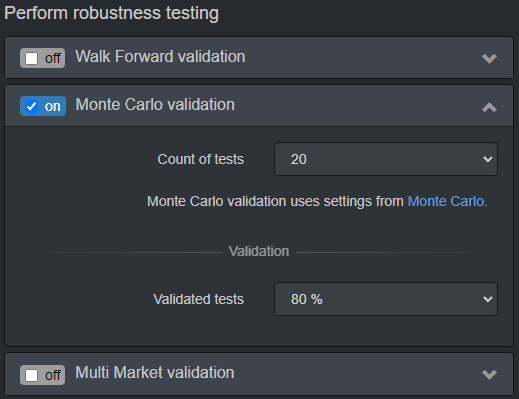
Task: Expand Multi Market validation chevron
Action: pyautogui.click(x=489, y=374)
